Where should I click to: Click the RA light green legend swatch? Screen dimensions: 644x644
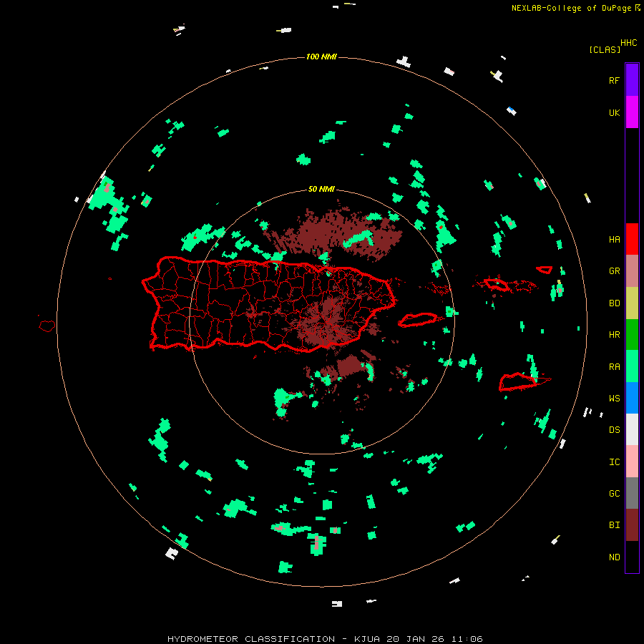[x=632, y=366]
